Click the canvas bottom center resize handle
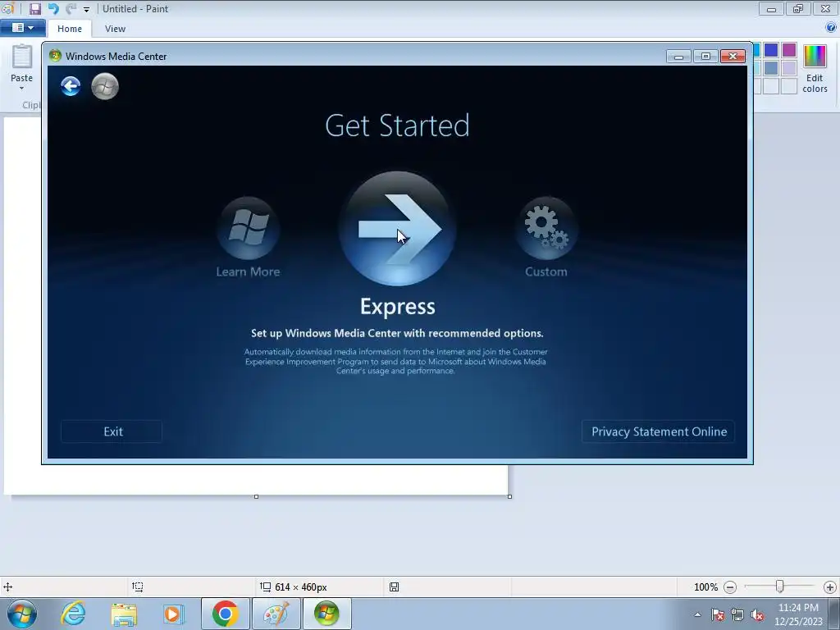Image resolution: width=840 pixels, height=630 pixels. [x=256, y=496]
